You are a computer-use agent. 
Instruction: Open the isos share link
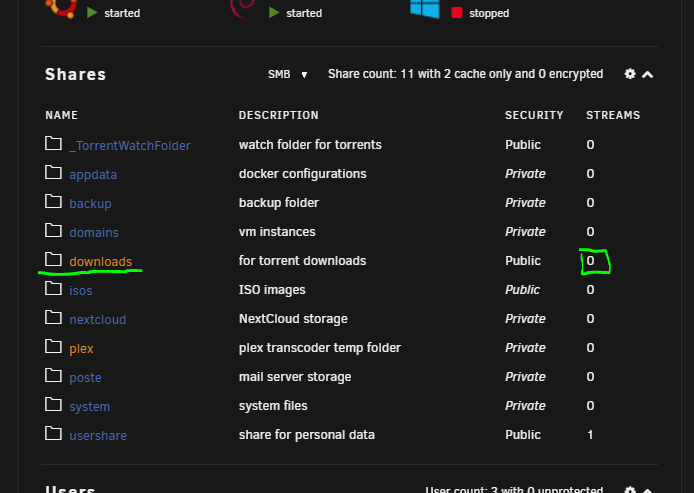81,290
